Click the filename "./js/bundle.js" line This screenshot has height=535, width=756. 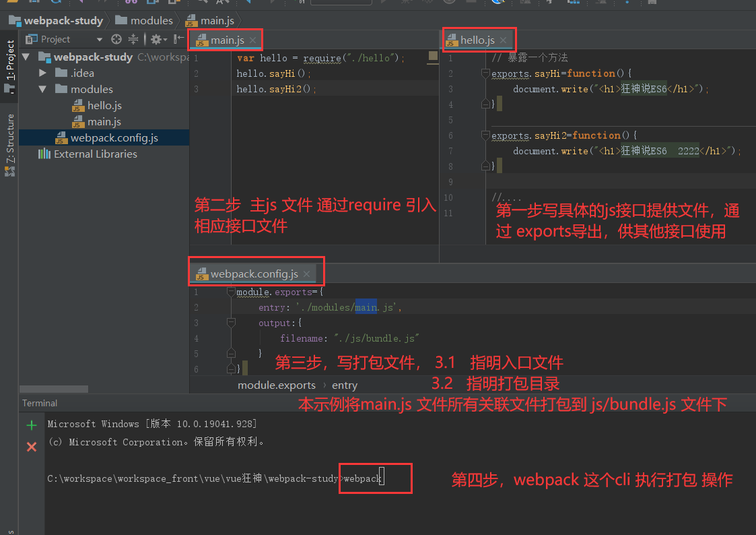click(x=349, y=338)
